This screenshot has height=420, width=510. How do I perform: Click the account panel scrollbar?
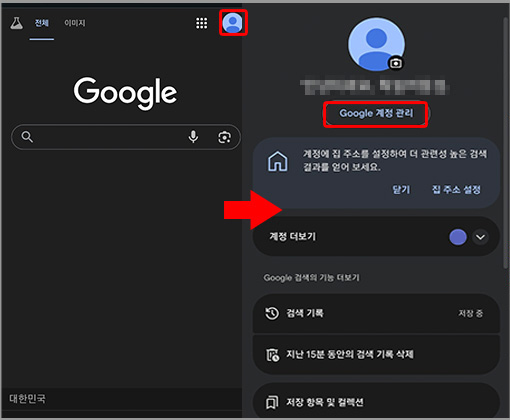coord(506,142)
